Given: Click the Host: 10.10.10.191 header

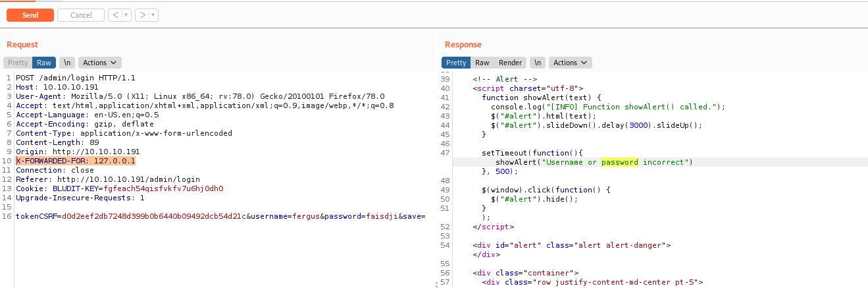Looking at the screenshot, I should [57, 87].
